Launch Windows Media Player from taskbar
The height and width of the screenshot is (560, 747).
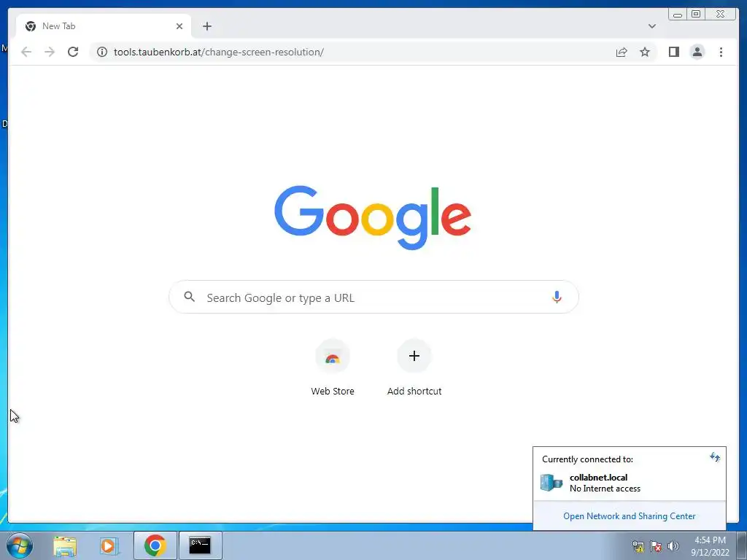coord(109,545)
